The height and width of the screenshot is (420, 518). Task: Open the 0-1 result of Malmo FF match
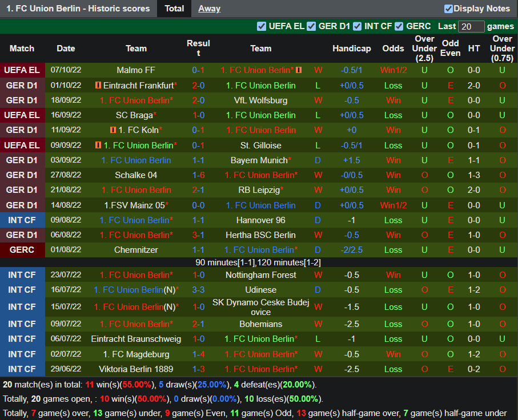[x=198, y=70]
